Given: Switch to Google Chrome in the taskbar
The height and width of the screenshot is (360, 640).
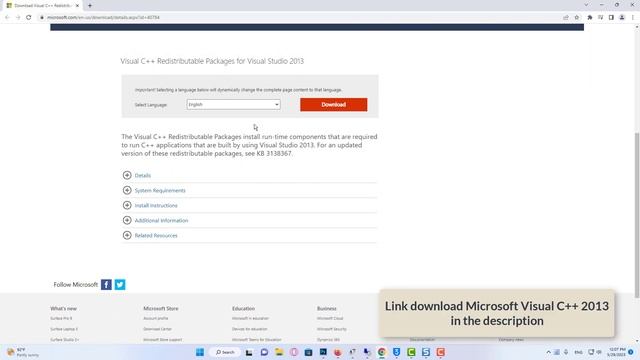Looking at the screenshot, I should click(x=382, y=352).
